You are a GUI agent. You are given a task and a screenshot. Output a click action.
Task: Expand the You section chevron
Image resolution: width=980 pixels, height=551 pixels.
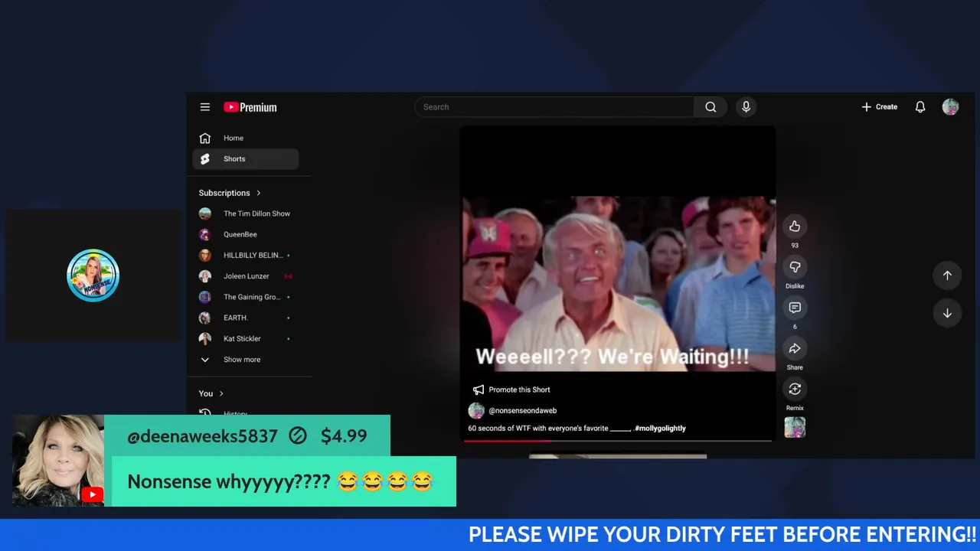[221, 393]
